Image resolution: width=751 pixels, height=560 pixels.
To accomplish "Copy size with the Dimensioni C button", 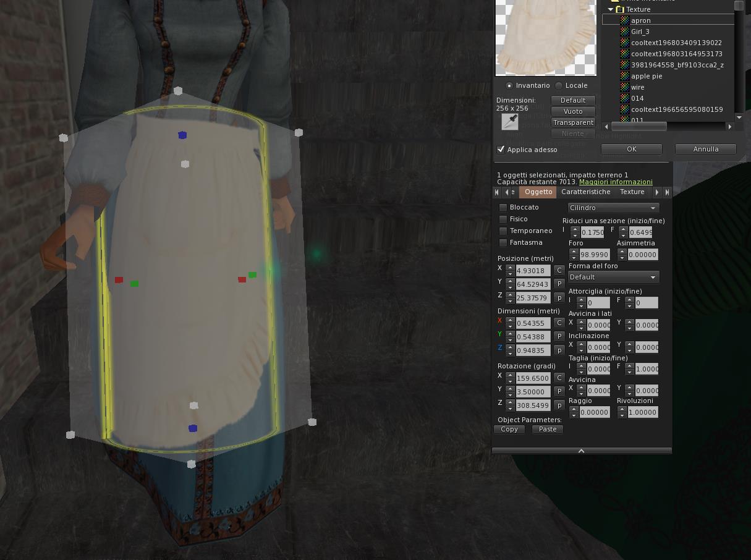I will [559, 323].
